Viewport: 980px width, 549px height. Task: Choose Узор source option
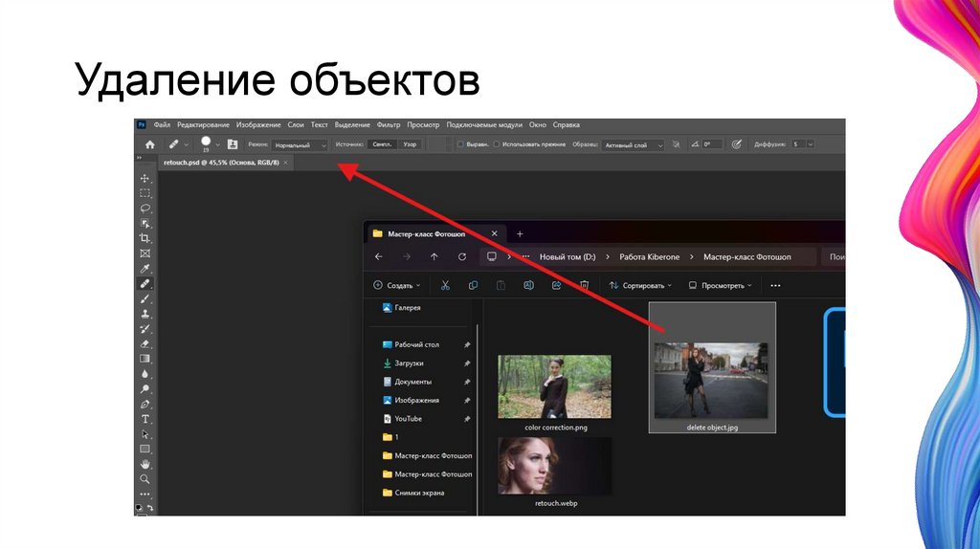[x=410, y=144]
